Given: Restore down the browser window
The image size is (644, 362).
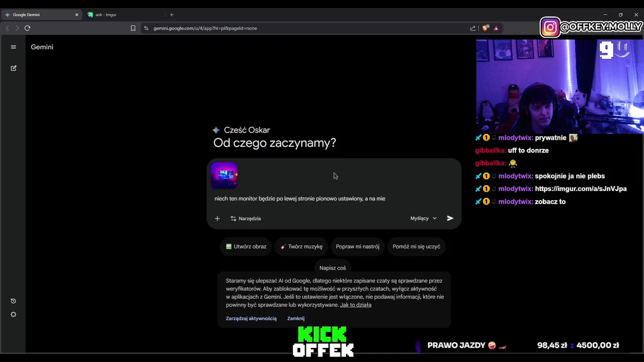Looking at the screenshot, I should point(621,15).
